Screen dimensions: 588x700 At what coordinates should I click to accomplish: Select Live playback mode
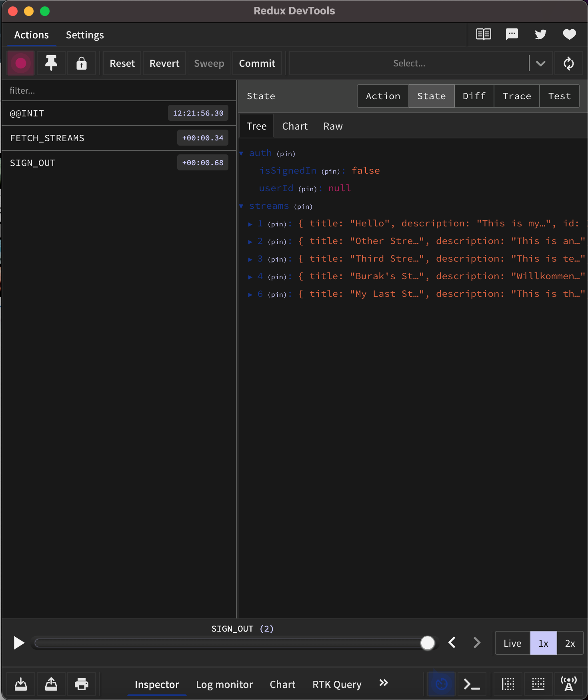pos(512,643)
